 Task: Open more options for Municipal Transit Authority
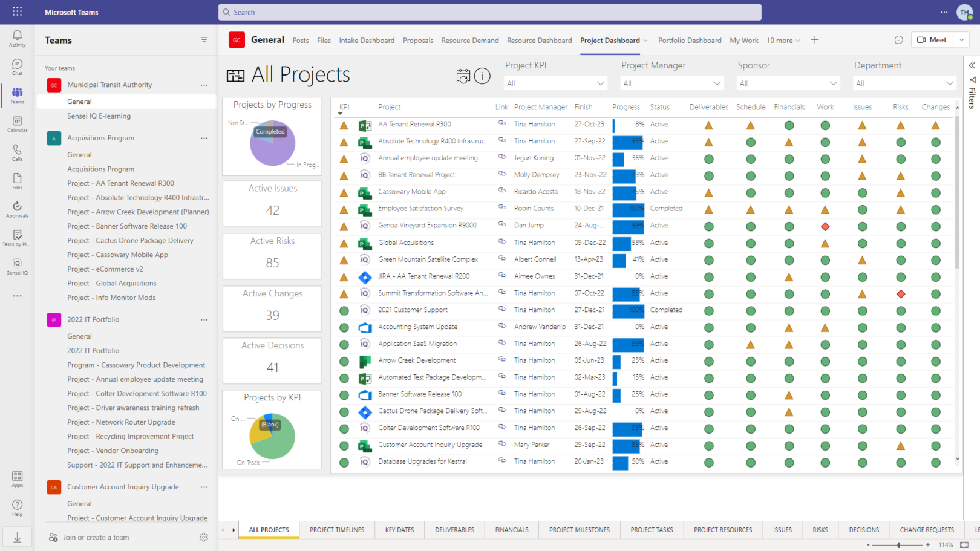[x=204, y=85]
